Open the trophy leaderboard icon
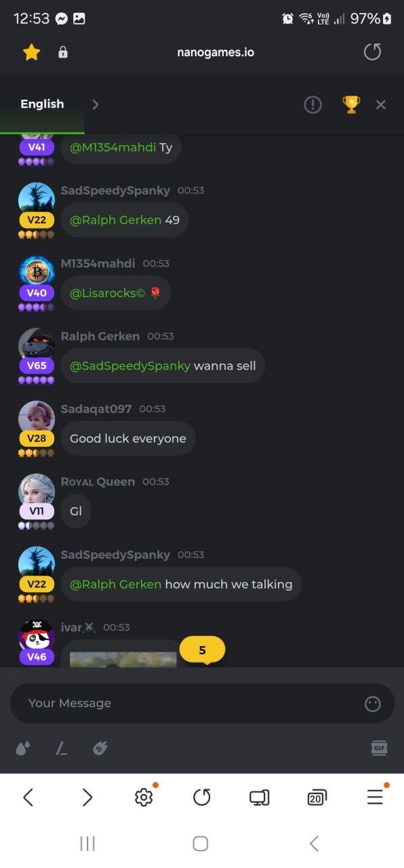Viewport: 404px width, 868px height. click(351, 104)
